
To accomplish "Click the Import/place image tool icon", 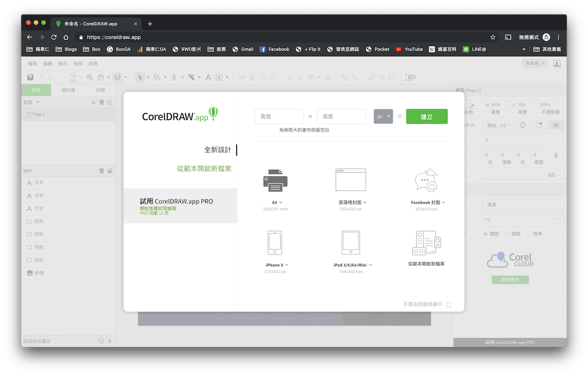I will [220, 77].
